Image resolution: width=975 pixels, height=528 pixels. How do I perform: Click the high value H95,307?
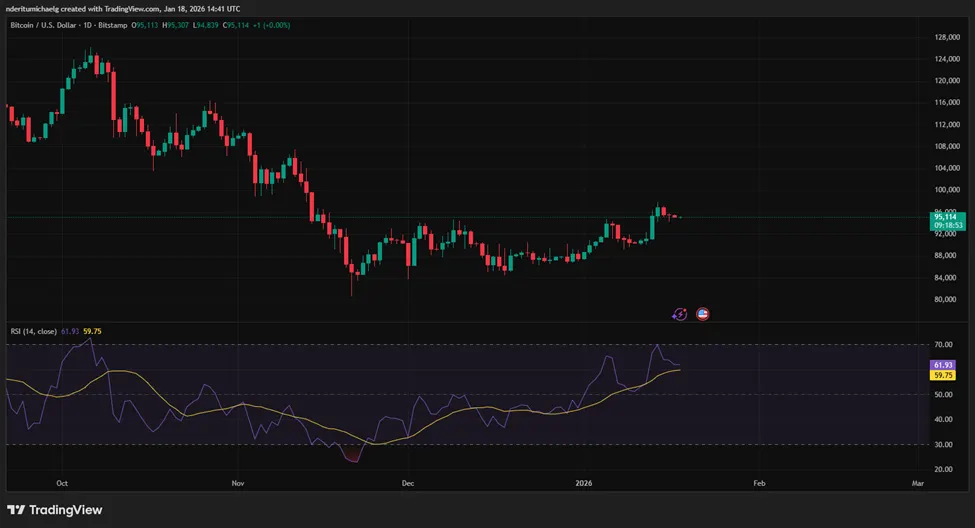(175, 25)
